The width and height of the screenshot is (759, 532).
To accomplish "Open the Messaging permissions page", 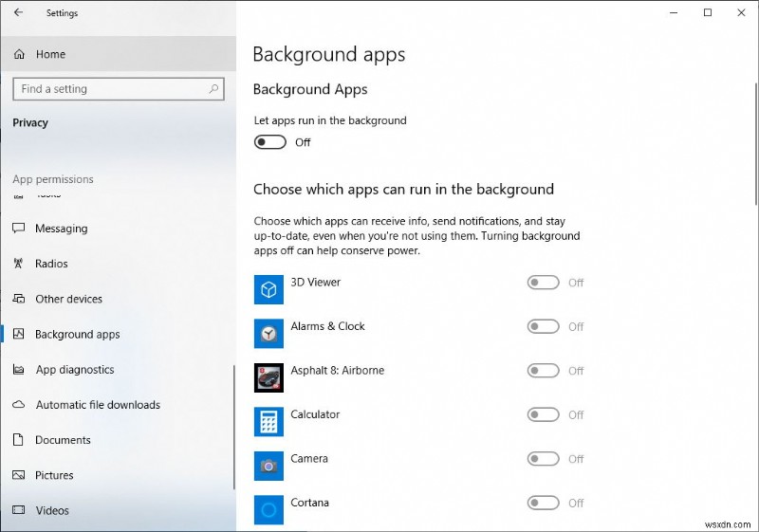I will tap(61, 229).
